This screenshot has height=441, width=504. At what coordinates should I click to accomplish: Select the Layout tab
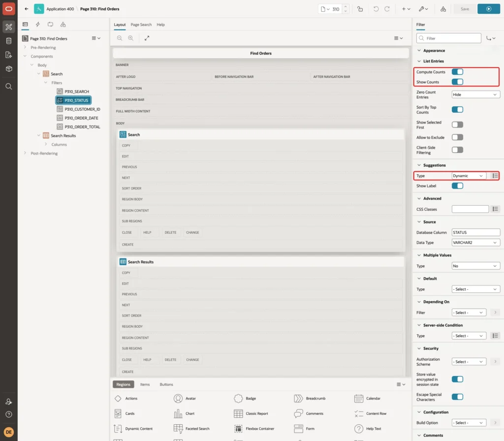(x=120, y=25)
